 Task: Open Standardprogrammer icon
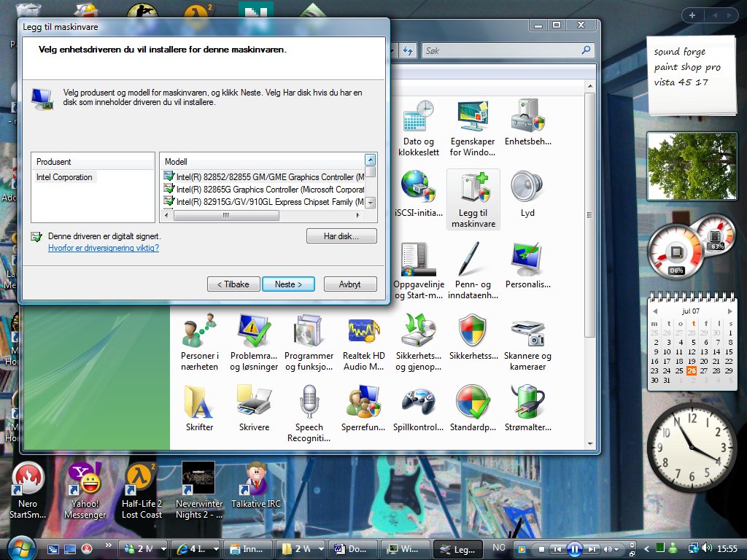[473, 408]
